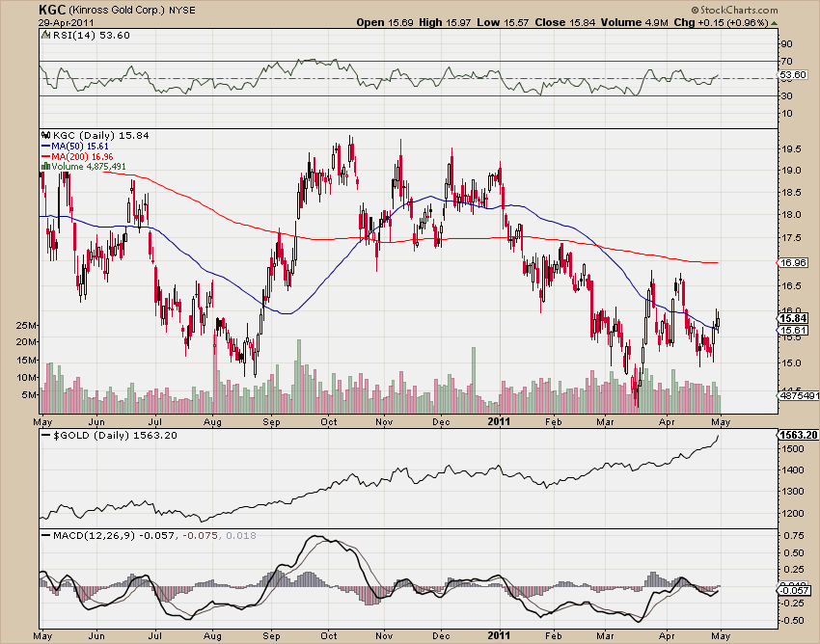Image resolution: width=820 pixels, height=644 pixels.
Task: Click the 53.60 RSI value tag on right axis
Action: (793, 75)
